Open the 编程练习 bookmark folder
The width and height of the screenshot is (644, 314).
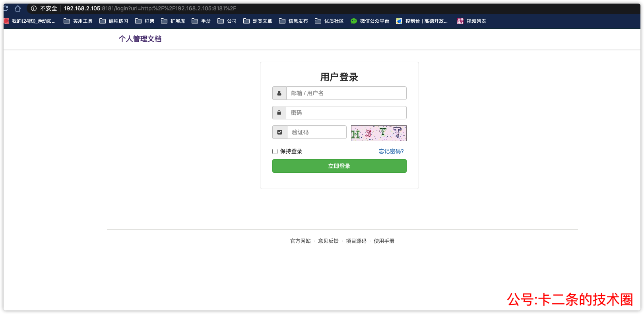[x=114, y=21]
